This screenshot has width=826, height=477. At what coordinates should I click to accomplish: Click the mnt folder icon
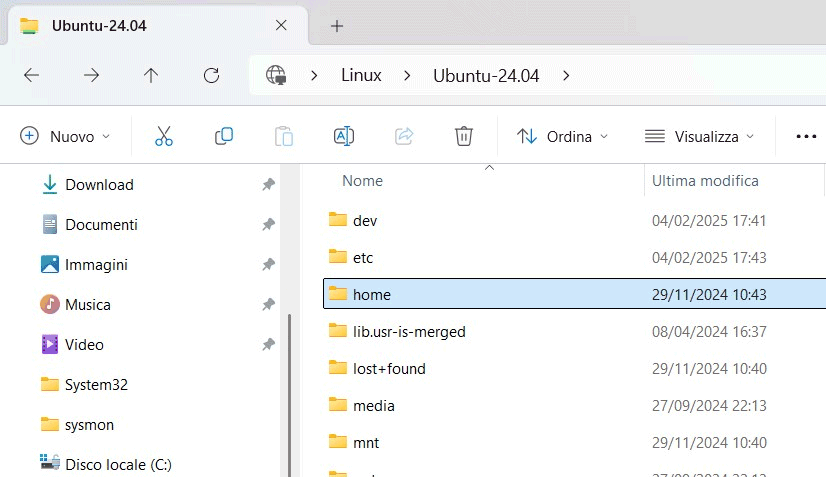(x=338, y=441)
